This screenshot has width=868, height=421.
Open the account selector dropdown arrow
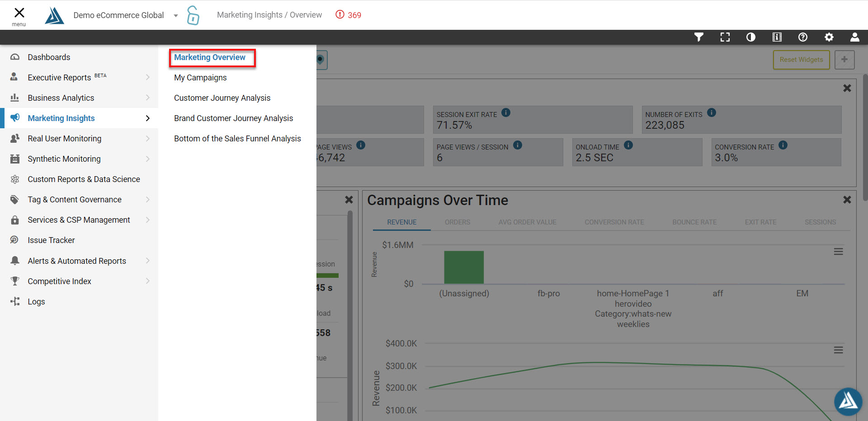[x=175, y=16]
